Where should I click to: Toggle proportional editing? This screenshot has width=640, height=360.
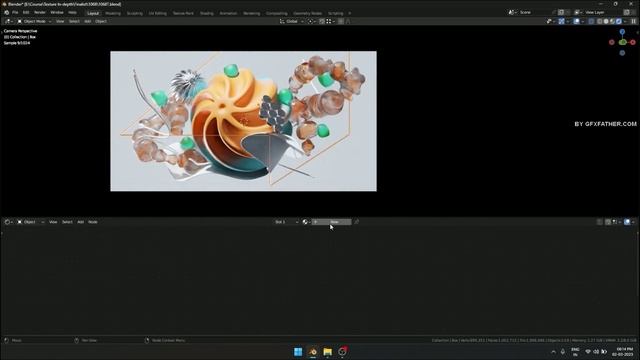pos(341,21)
